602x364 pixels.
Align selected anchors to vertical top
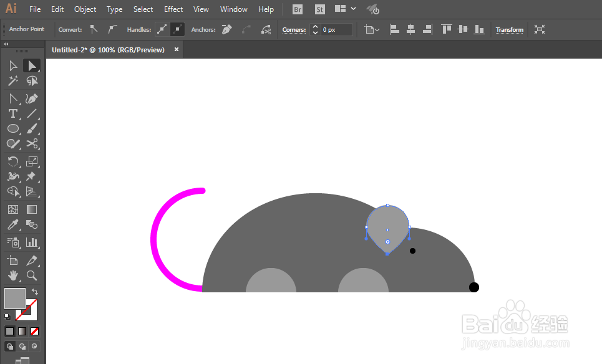[447, 29]
